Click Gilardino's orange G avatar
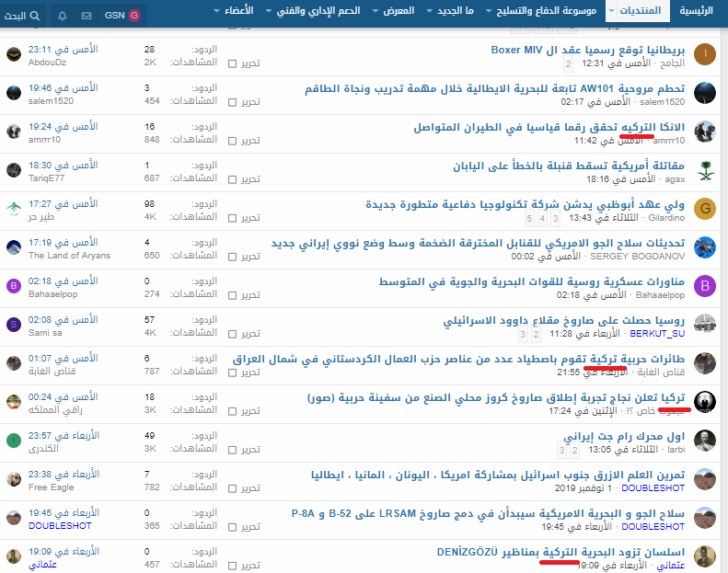 tap(704, 209)
